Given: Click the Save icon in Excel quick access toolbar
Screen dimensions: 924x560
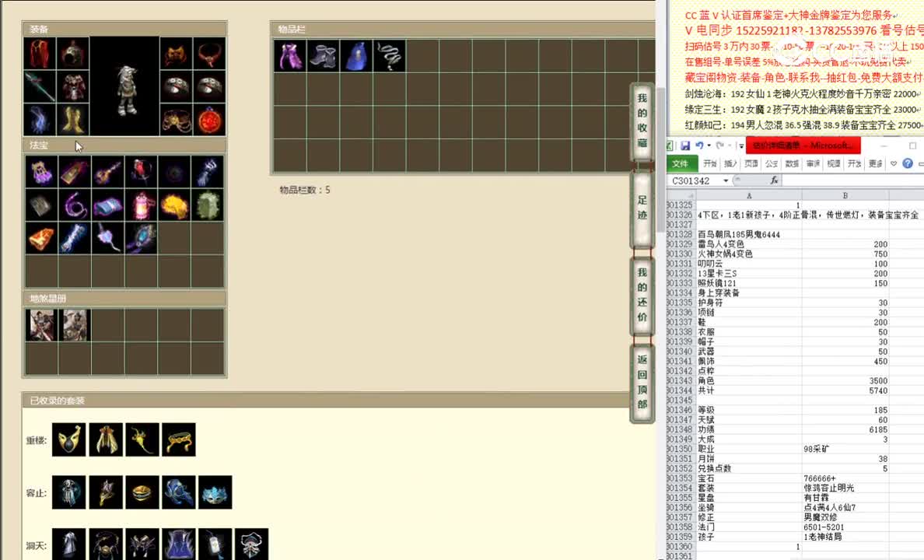Looking at the screenshot, I should 687,145.
